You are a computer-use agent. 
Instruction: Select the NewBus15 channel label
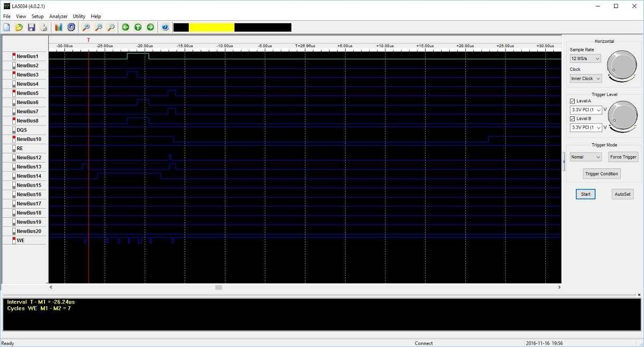(29, 185)
